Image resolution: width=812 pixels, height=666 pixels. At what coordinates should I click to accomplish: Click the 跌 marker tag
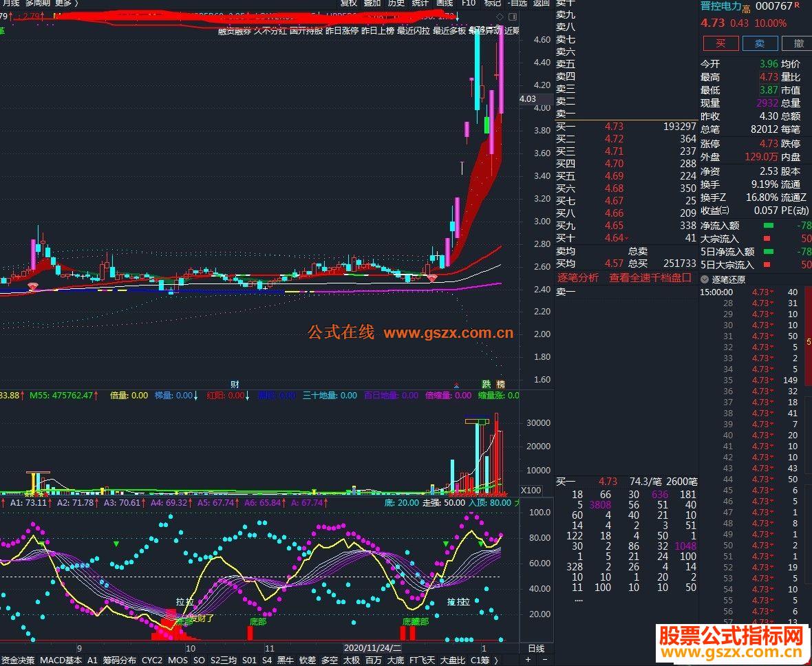(487, 385)
